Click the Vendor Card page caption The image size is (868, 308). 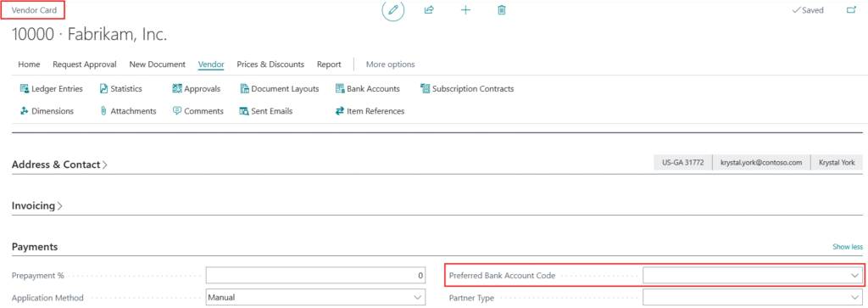tap(34, 10)
